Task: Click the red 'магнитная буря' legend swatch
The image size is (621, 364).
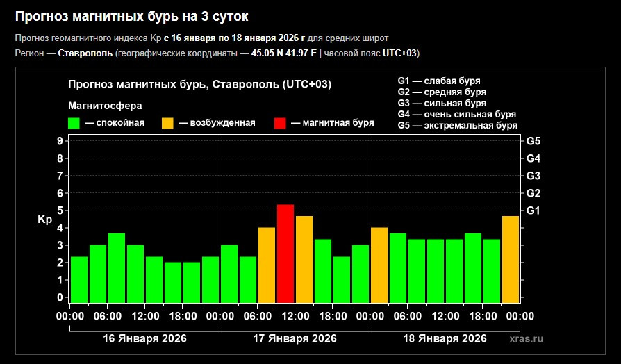Action: (x=280, y=123)
